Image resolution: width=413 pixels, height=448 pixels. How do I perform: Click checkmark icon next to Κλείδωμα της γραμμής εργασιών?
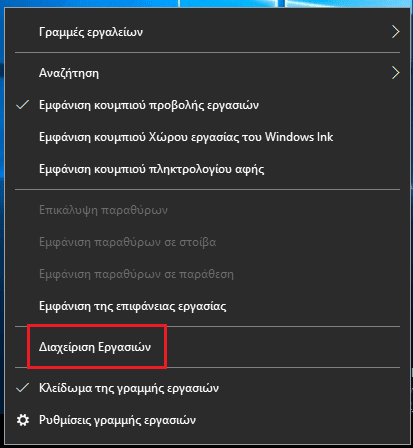[22, 388]
